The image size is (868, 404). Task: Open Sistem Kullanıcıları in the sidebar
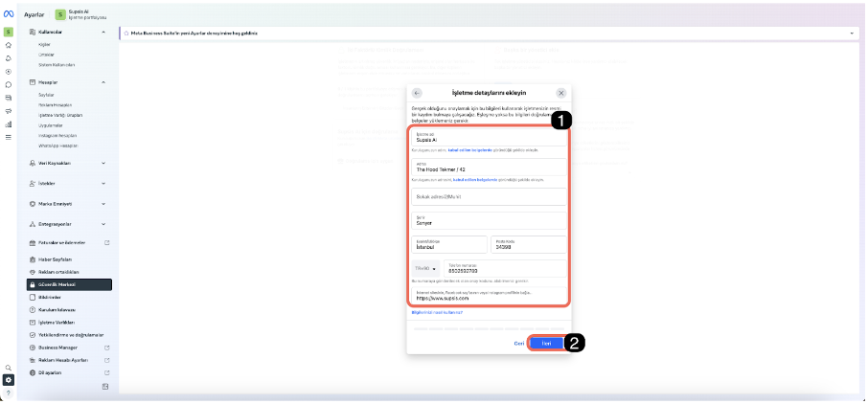[x=57, y=65]
